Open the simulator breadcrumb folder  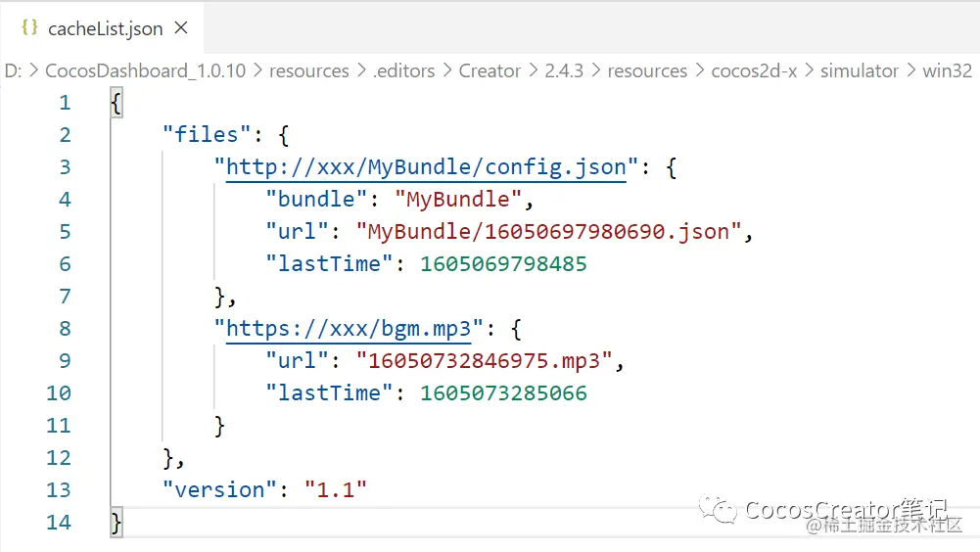[x=860, y=70]
